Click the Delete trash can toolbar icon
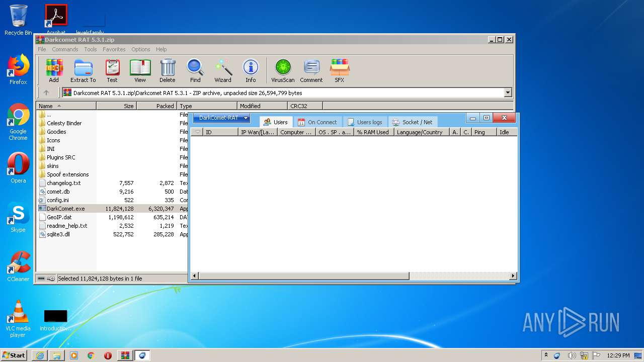Viewport: 644px width, 362px height. coord(168,70)
